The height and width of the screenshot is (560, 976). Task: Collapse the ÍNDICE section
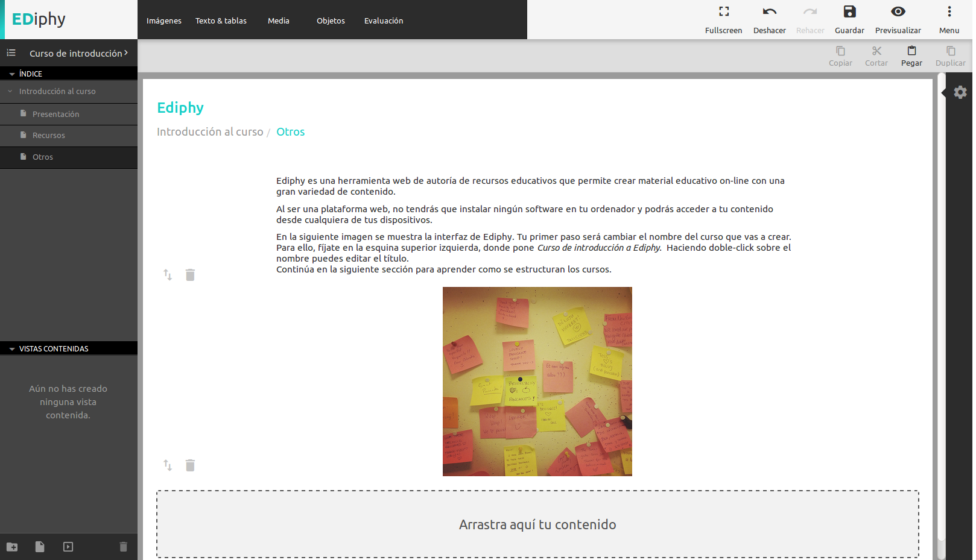point(12,74)
